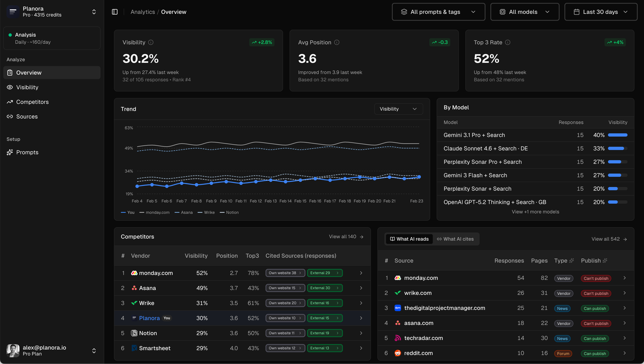
Task: Expand the All models filter
Action: pyautogui.click(x=525, y=12)
